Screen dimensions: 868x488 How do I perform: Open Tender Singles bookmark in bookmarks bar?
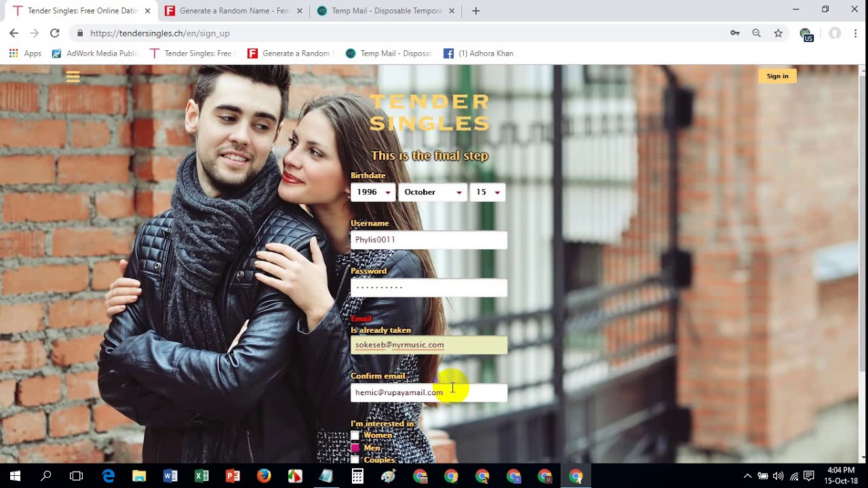(x=193, y=54)
